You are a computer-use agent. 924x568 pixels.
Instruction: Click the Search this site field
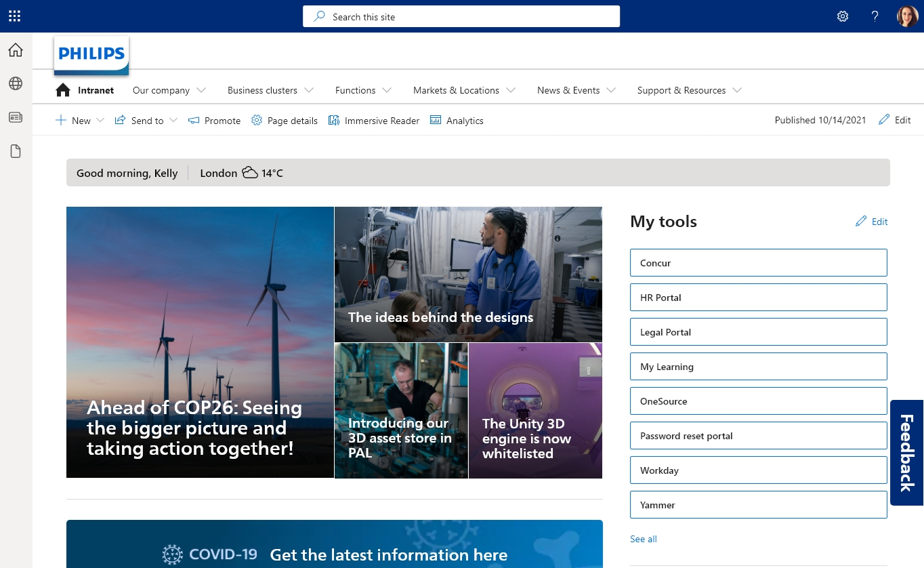click(461, 16)
